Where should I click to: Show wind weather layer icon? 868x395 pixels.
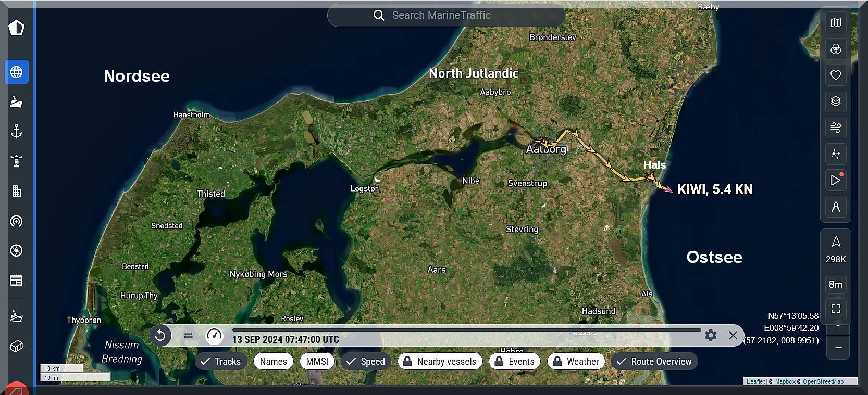(836, 128)
